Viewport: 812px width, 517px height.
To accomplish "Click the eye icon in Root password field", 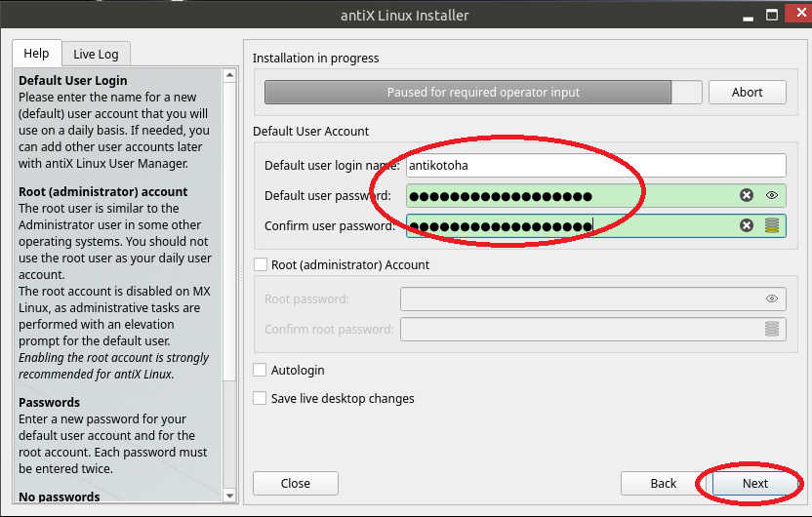I will (x=772, y=299).
